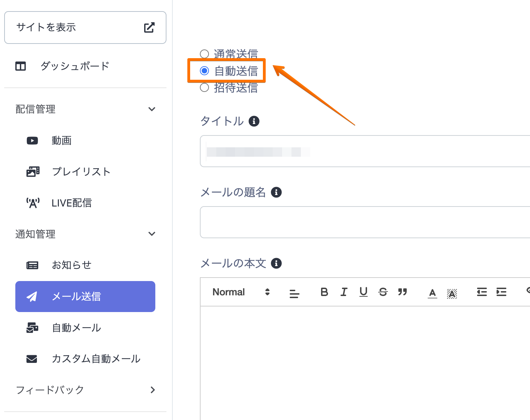
Task: Insert a blockquote in the mail body
Action: click(402, 292)
